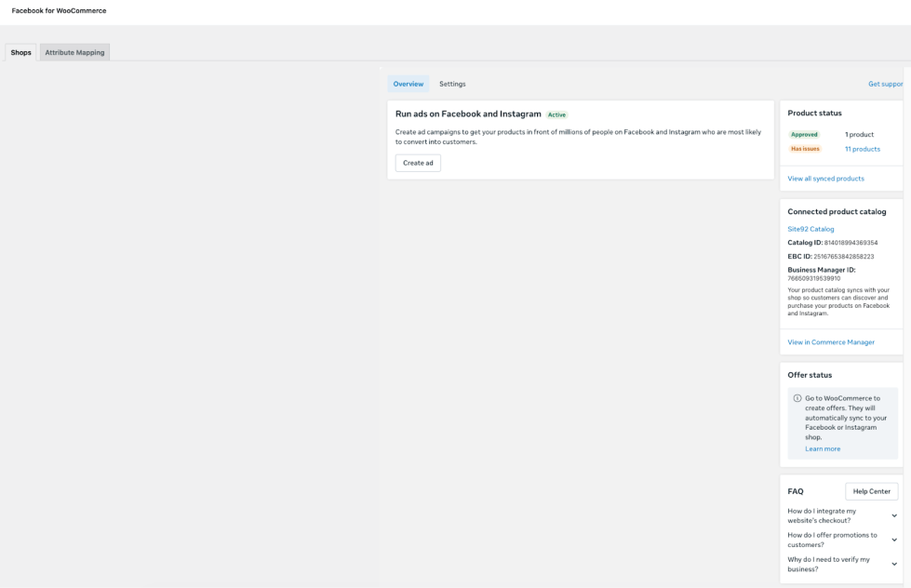Viewport: 911px width, 588px height.
Task: Expand the integrate website checkout FAQ chevron
Action: (x=894, y=515)
